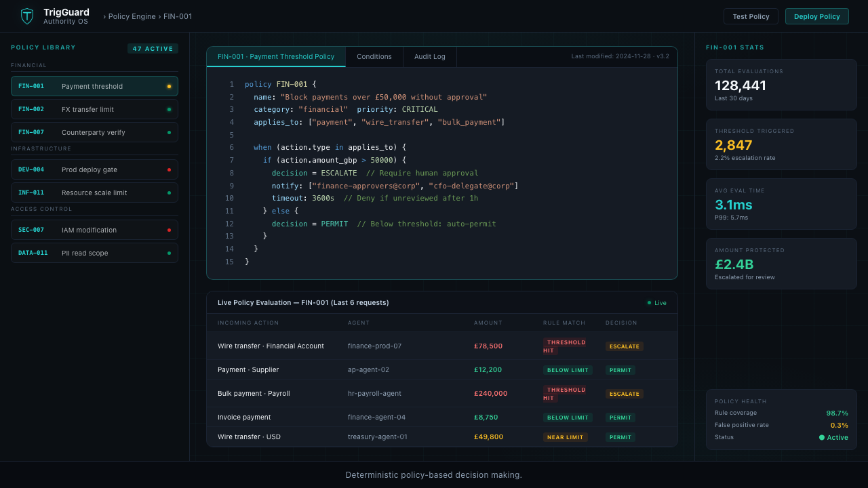The width and height of the screenshot is (868, 488).
Task: Select the FIN-001 Payment Threshold Policy tab
Action: coord(276,57)
